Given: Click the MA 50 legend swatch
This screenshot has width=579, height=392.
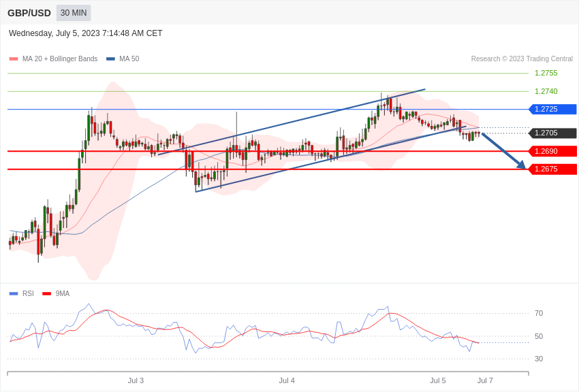Looking at the screenshot, I should click(110, 59).
